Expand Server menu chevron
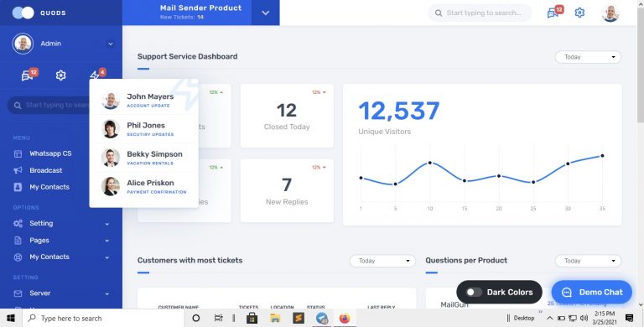The width and height of the screenshot is (644, 327). [106, 293]
